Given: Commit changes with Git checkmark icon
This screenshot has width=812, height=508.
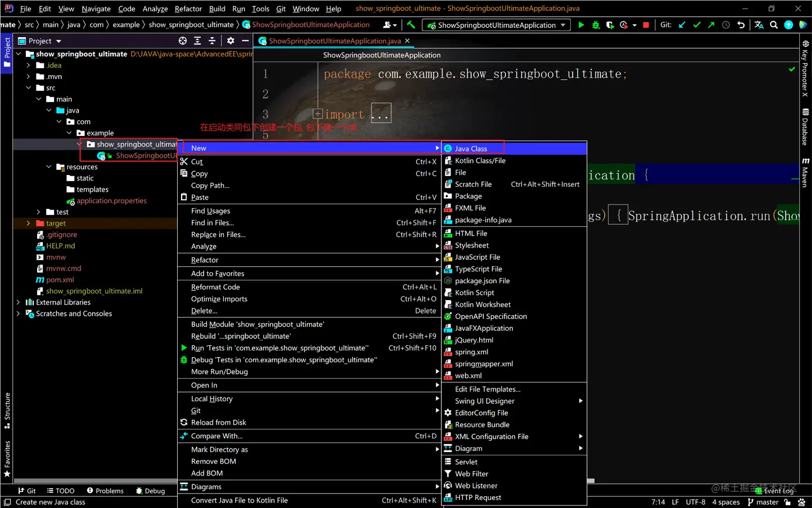Looking at the screenshot, I should click(697, 25).
